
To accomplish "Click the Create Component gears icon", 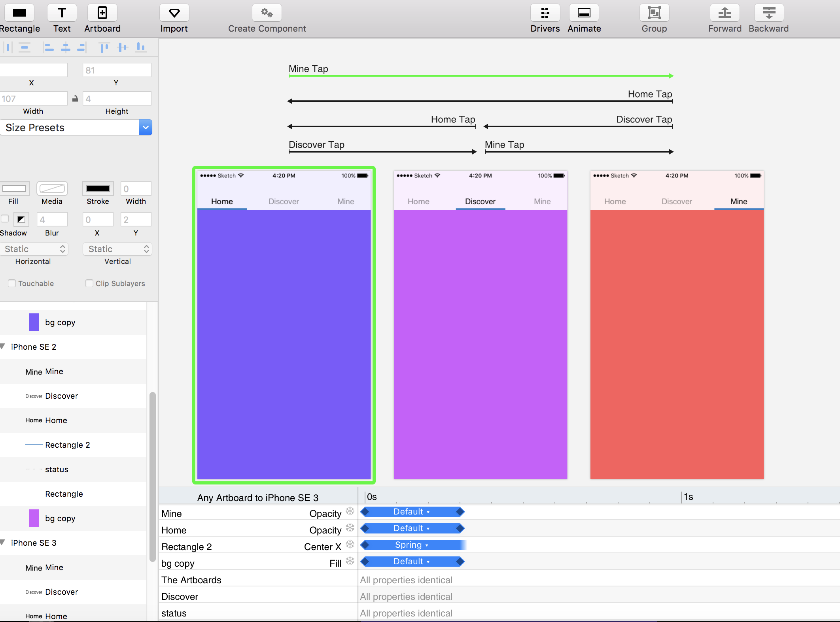I will pos(267,13).
